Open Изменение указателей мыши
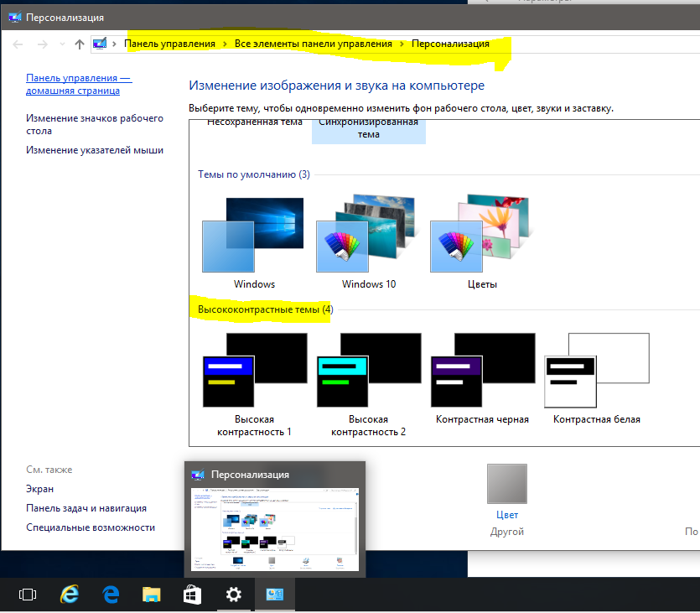 coord(95,150)
